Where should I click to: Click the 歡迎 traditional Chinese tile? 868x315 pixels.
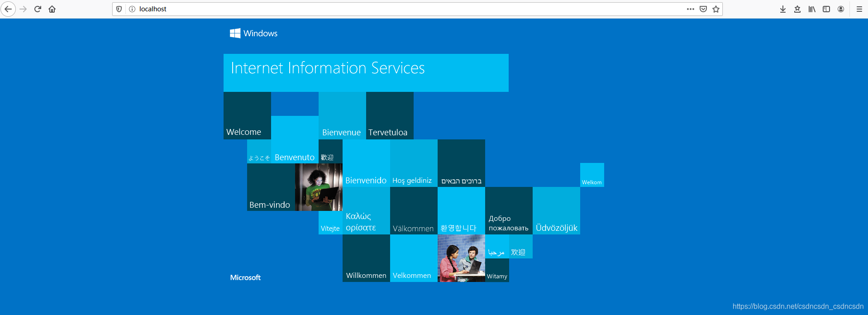tap(330, 151)
